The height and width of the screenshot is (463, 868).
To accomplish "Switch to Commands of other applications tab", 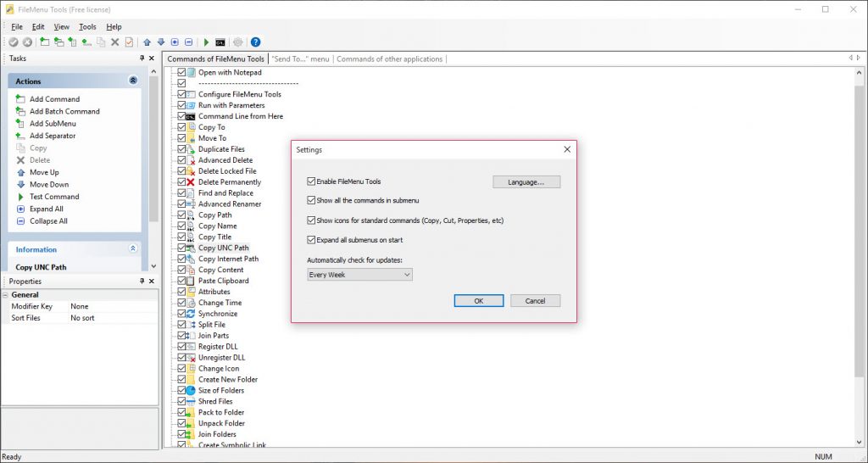I will click(390, 59).
